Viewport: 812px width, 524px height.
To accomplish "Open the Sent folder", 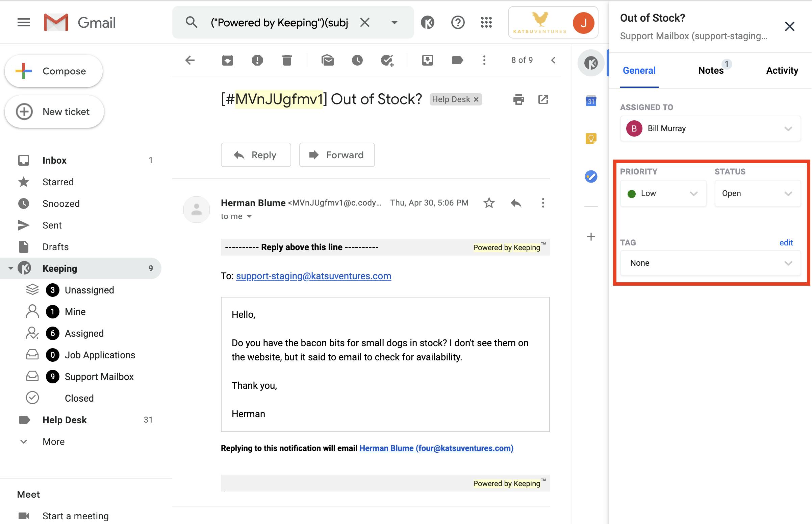I will (80, 225).
